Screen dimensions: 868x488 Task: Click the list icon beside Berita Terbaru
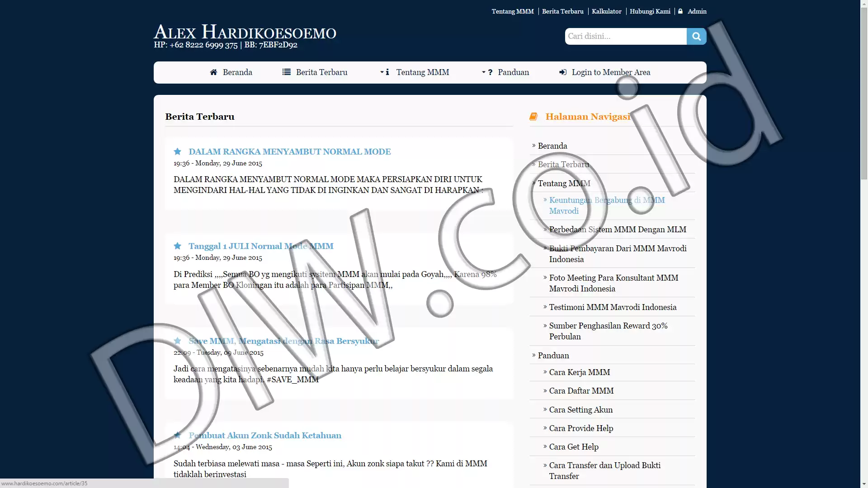pos(287,72)
